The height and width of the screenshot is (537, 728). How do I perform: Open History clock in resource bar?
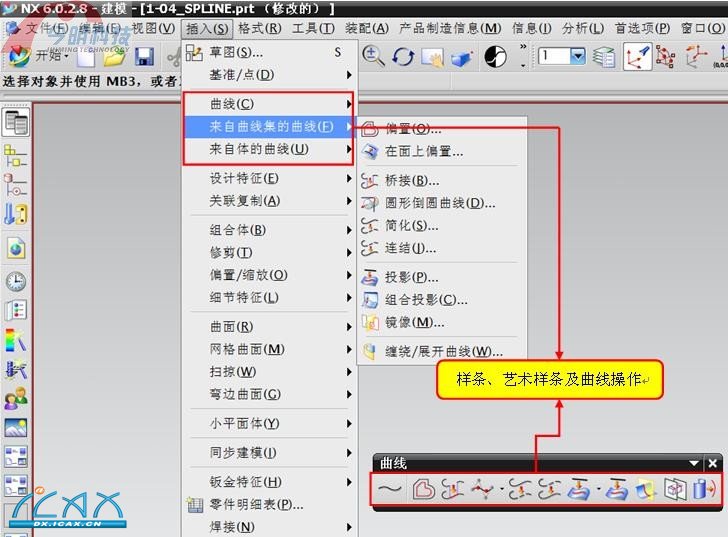(x=16, y=281)
